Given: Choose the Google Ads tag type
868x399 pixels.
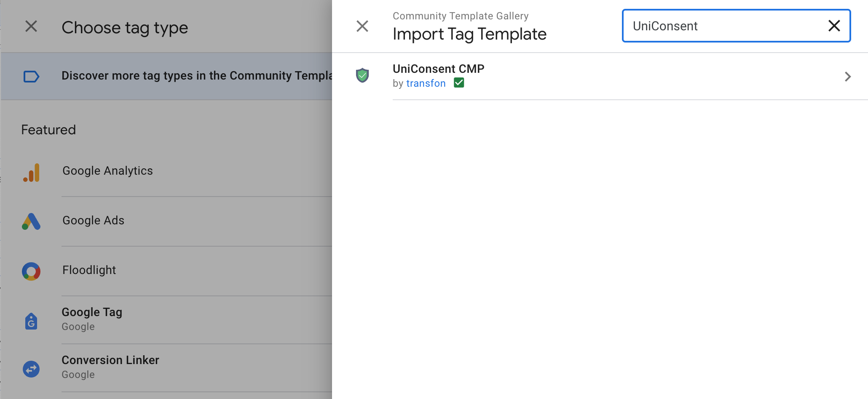Looking at the screenshot, I should (93, 221).
